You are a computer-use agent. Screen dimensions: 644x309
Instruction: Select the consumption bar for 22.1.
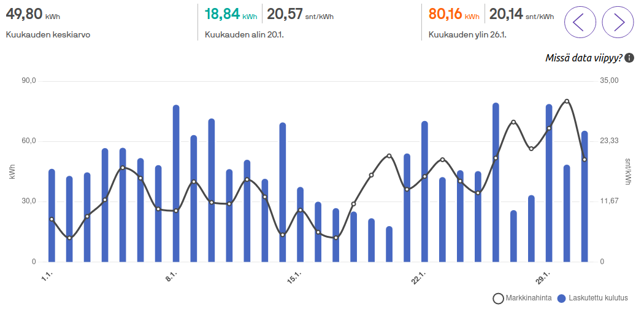click(x=424, y=192)
